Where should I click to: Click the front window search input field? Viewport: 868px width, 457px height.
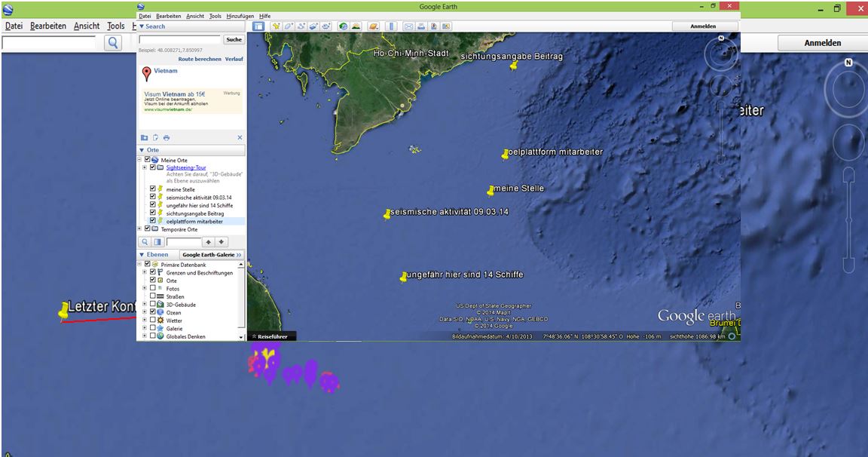pyautogui.click(x=179, y=40)
